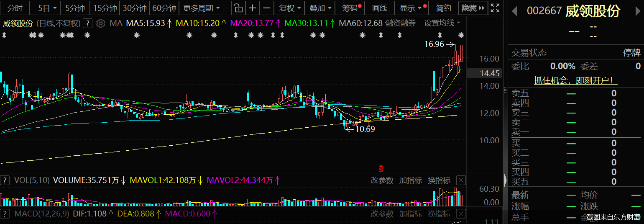Screen dimensions: 644x224
Task: Zoom in the chart with the plus icon
Action: [x=253, y=8]
